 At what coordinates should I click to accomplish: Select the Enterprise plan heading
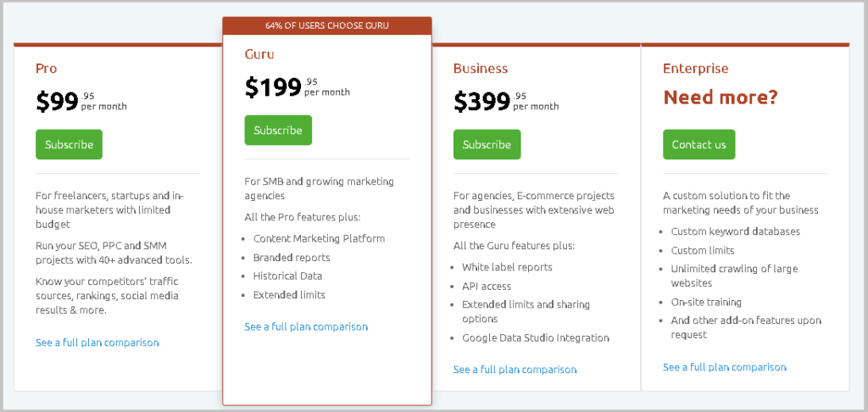[696, 69]
